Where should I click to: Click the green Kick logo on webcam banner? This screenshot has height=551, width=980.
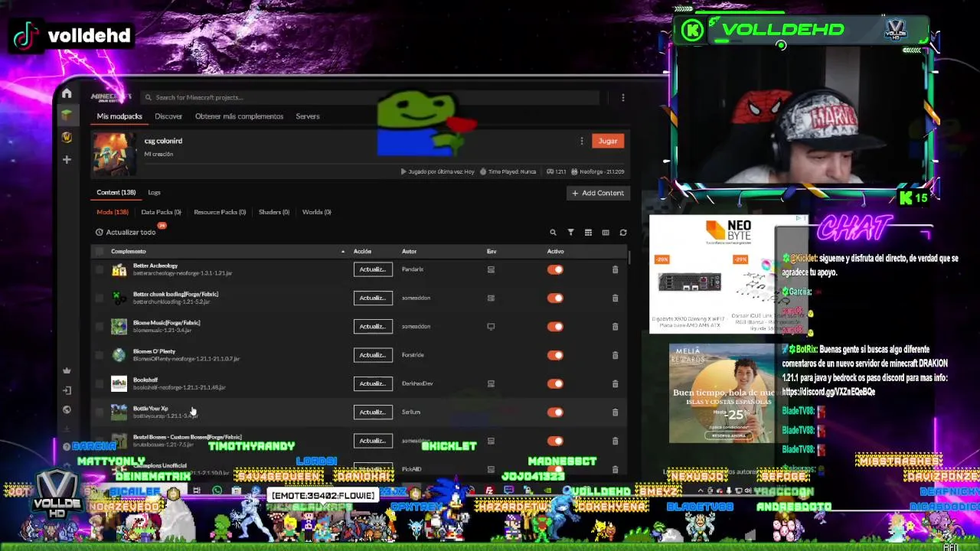coord(692,30)
